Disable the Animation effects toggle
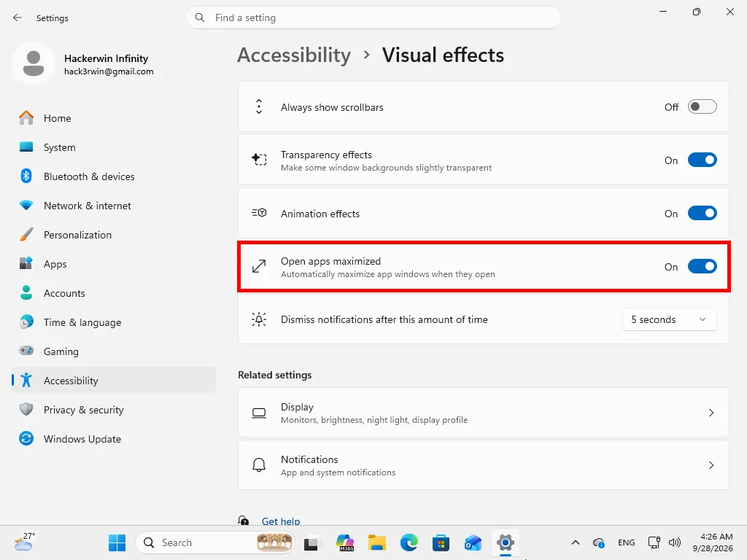The height and width of the screenshot is (560, 747). [702, 214]
